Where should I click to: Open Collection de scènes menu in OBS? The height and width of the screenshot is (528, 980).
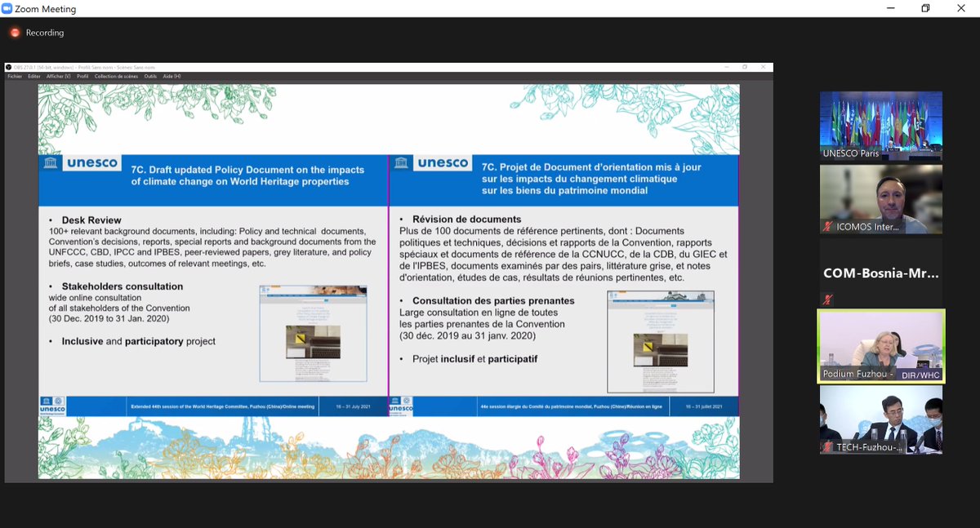(x=117, y=76)
